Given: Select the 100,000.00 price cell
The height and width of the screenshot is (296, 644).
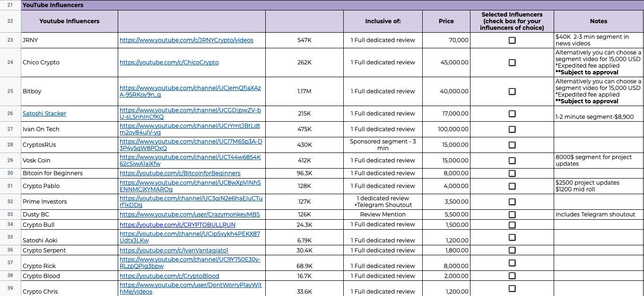Looking at the screenshot, I should pyautogui.click(x=446, y=129).
